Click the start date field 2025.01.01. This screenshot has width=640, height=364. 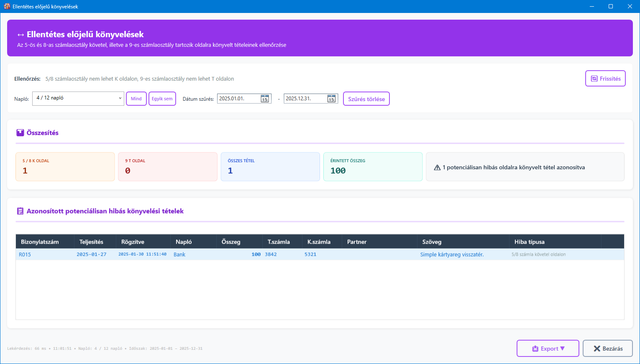pyautogui.click(x=238, y=99)
